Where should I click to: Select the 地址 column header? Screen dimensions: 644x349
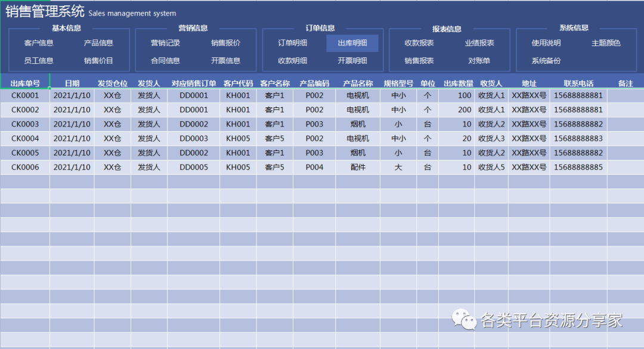(x=529, y=84)
